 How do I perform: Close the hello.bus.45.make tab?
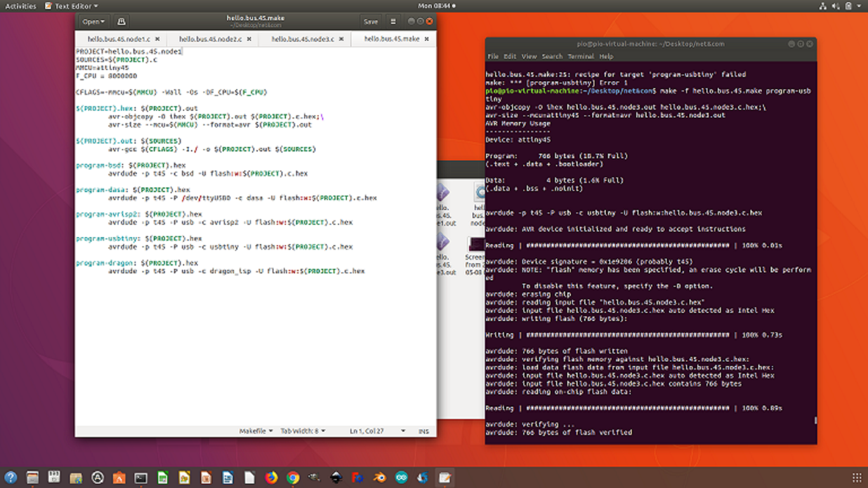click(x=426, y=39)
